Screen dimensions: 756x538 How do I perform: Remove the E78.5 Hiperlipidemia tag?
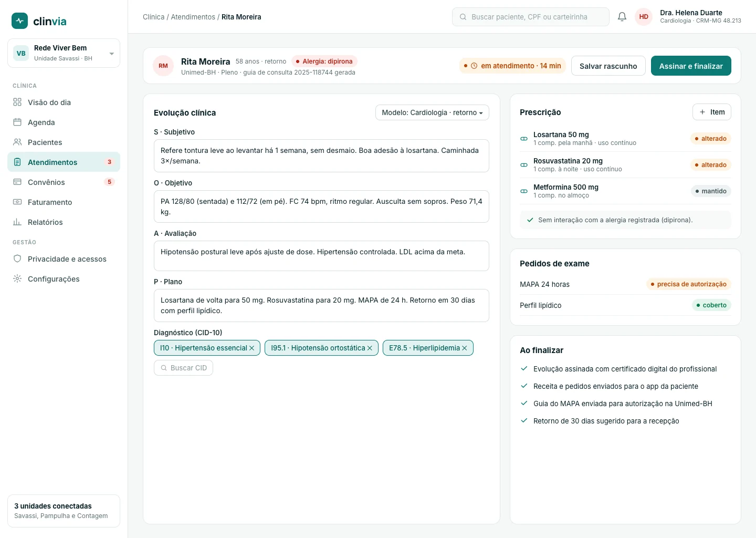(465, 348)
